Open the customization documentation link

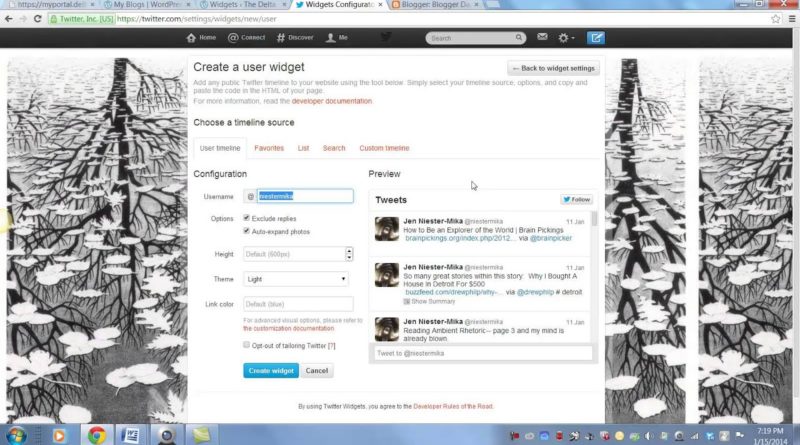click(289, 328)
